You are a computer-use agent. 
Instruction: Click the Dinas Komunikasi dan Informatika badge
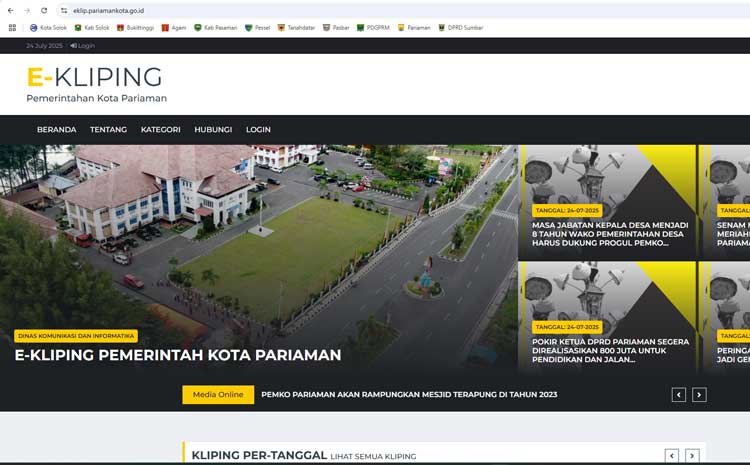coord(76,336)
